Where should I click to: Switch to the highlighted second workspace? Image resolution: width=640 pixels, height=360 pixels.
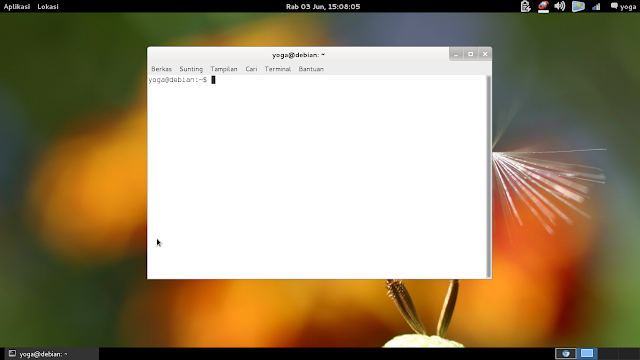587,353
